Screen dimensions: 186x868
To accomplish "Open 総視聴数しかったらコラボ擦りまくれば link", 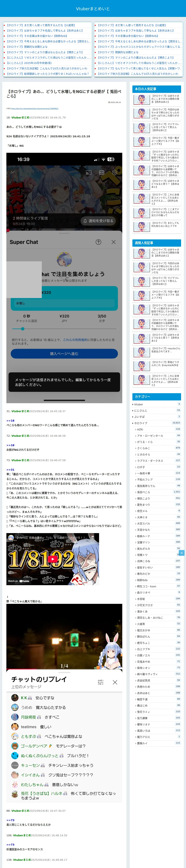I will click(x=48, y=74).
